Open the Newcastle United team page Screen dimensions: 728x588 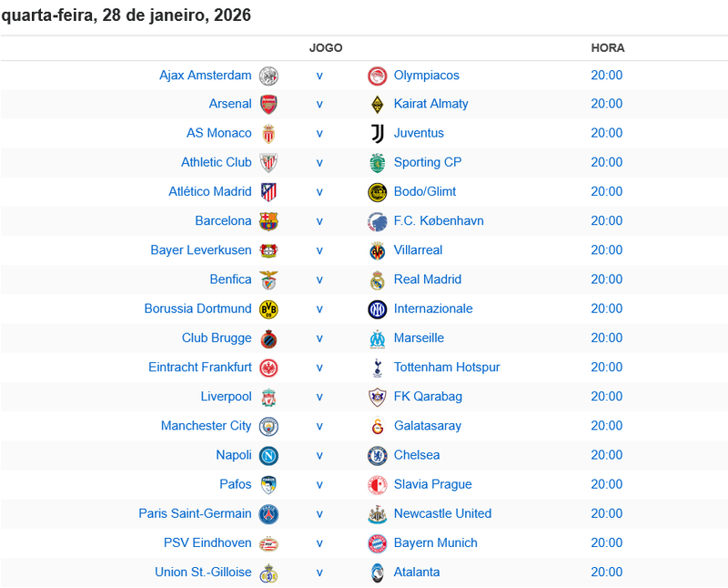coord(442,513)
